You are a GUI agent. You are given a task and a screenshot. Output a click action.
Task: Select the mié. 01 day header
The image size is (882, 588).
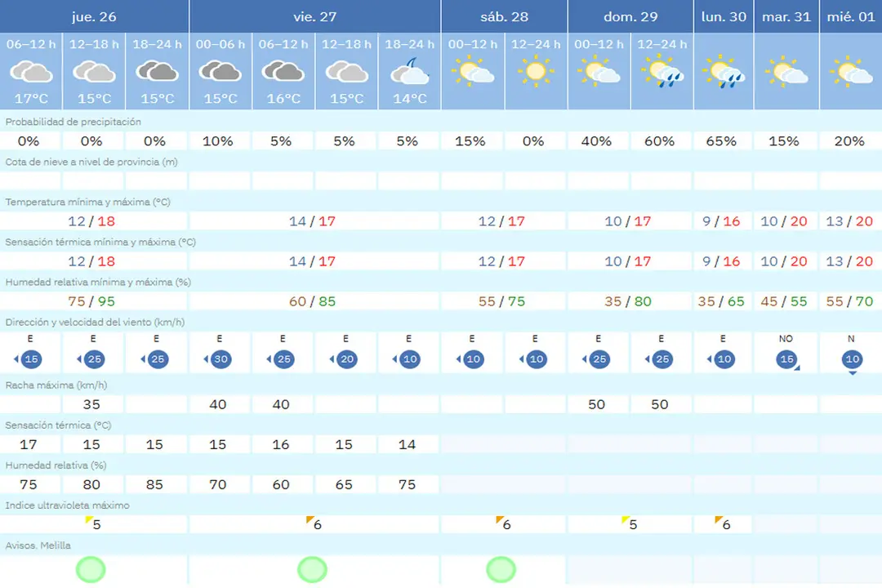pos(851,16)
